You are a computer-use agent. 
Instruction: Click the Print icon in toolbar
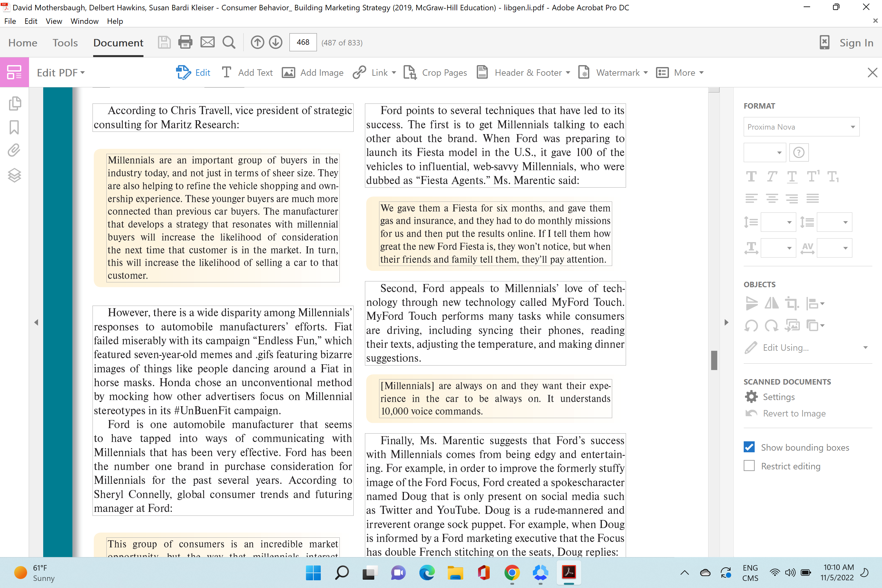pos(185,42)
